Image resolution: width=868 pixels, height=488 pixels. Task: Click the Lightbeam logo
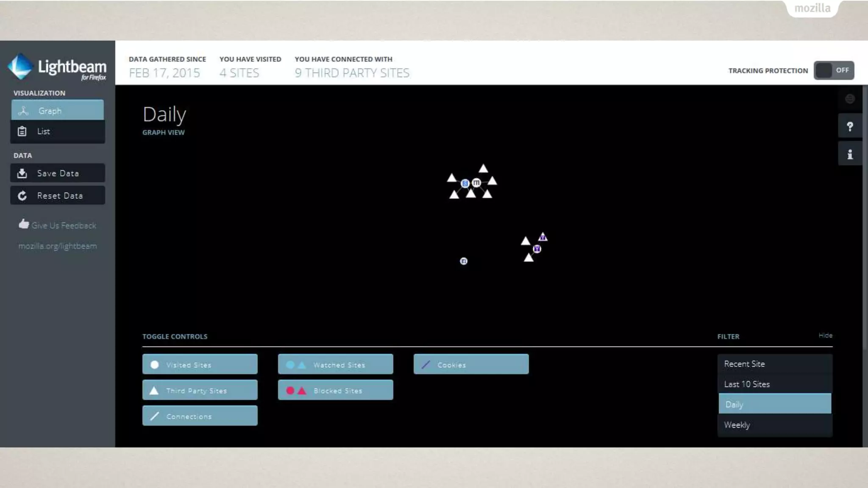(x=57, y=67)
